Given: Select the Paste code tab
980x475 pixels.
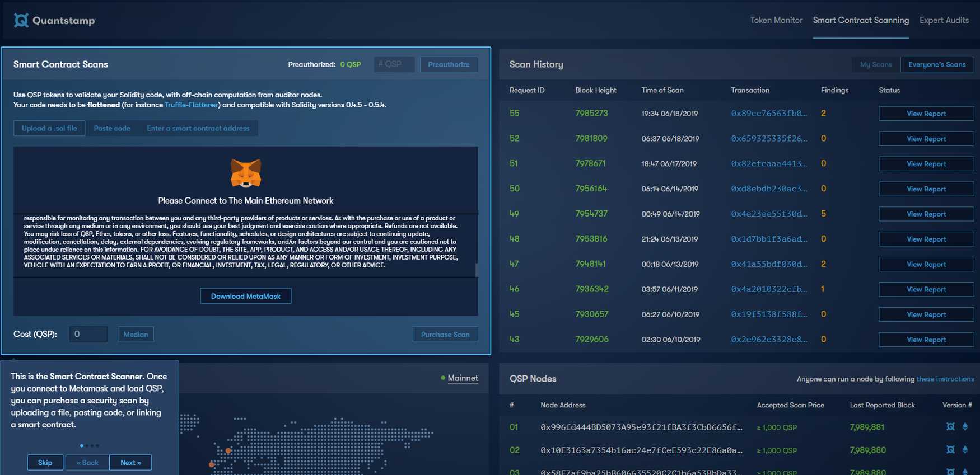Looking at the screenshot, I should [112, 128].
